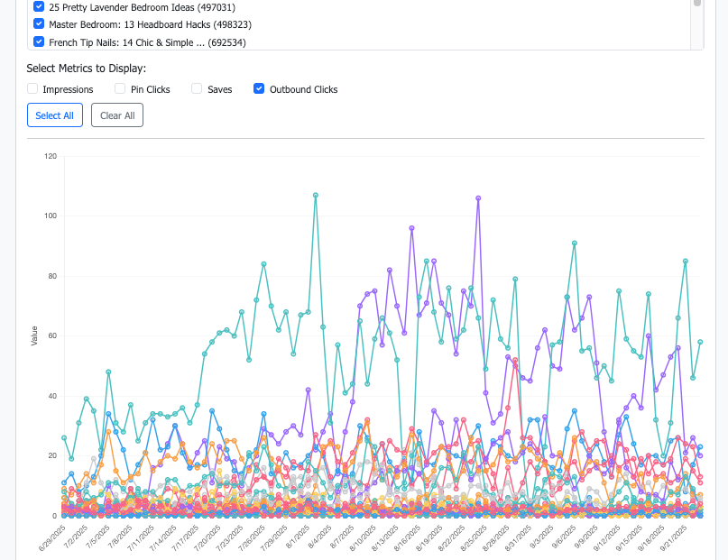Uncheck the 25 Pretty Lavender Bedroom Ideas pin
Screen dimensions: 728x560
(38, 7)
